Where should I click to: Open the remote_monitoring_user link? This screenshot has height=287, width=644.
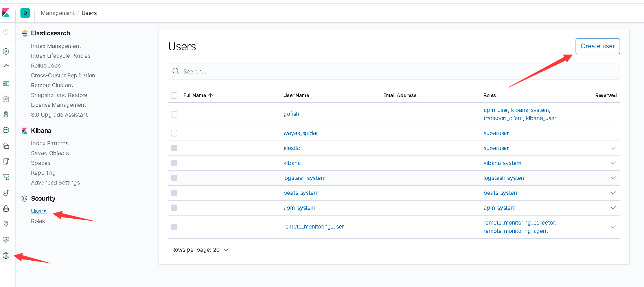(314, 227)
